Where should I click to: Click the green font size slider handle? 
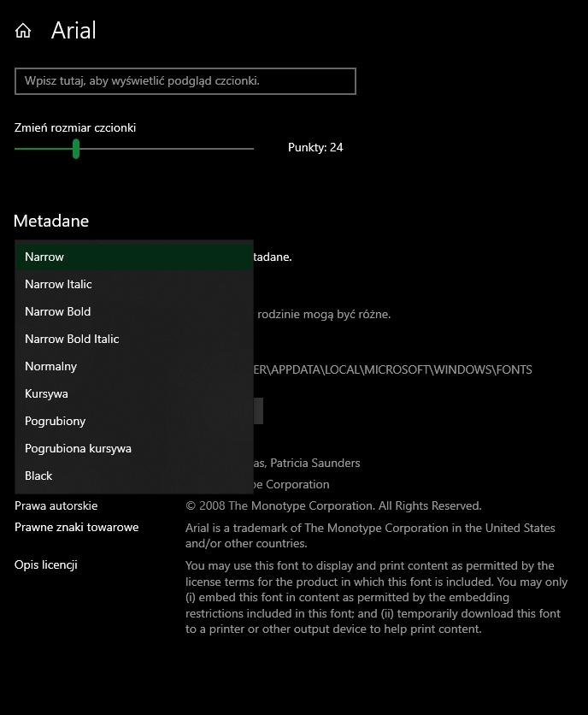pos(76,149)
